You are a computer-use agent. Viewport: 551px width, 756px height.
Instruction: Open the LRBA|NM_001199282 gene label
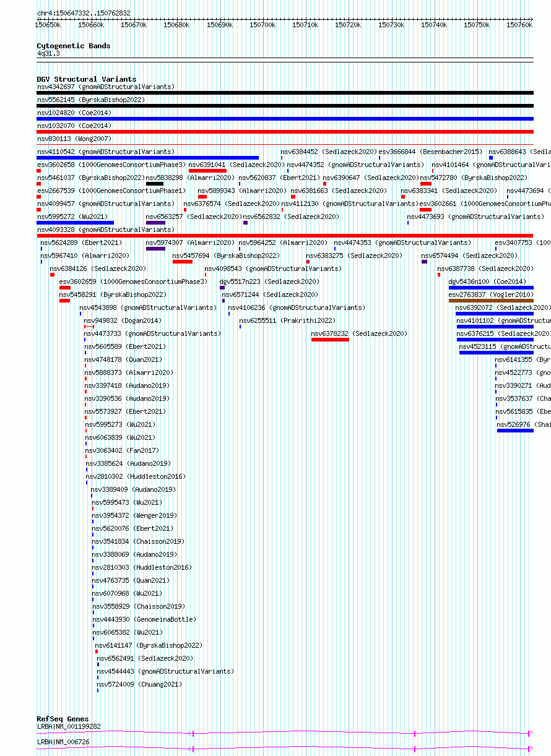[69, 726]
